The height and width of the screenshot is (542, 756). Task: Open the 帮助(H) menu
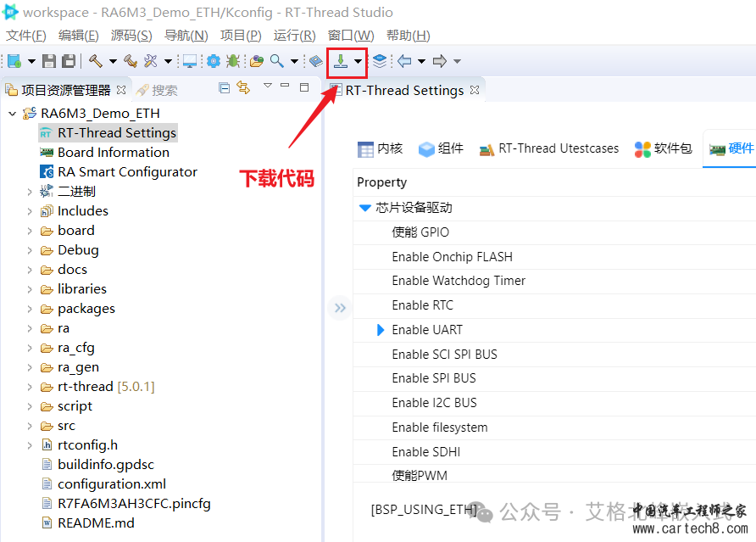click(x=408, y=36)
